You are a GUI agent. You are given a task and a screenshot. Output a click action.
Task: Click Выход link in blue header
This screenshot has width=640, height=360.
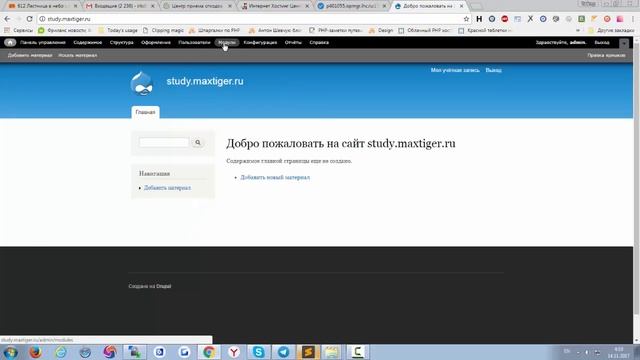493,70
